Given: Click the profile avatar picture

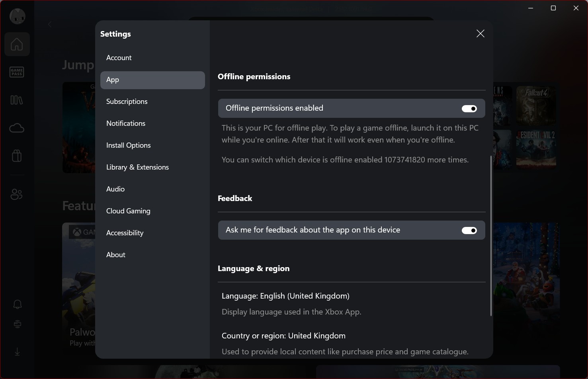Looking at the screenshot, I should click(17, 16).
